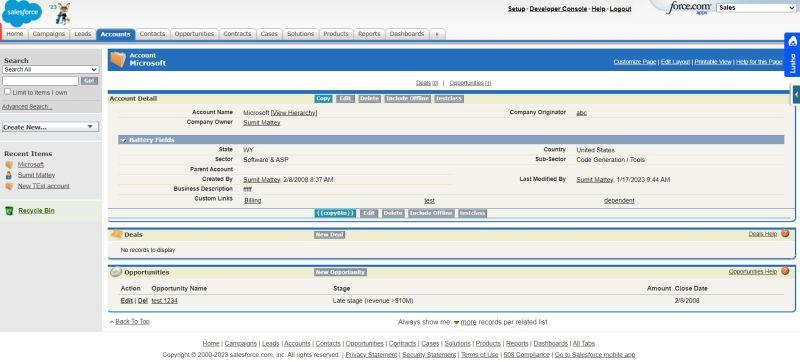The height and width of the screenshot is (362, 800).
Task: Open the All Tabs footer link
Action: (x=583, y=344)
